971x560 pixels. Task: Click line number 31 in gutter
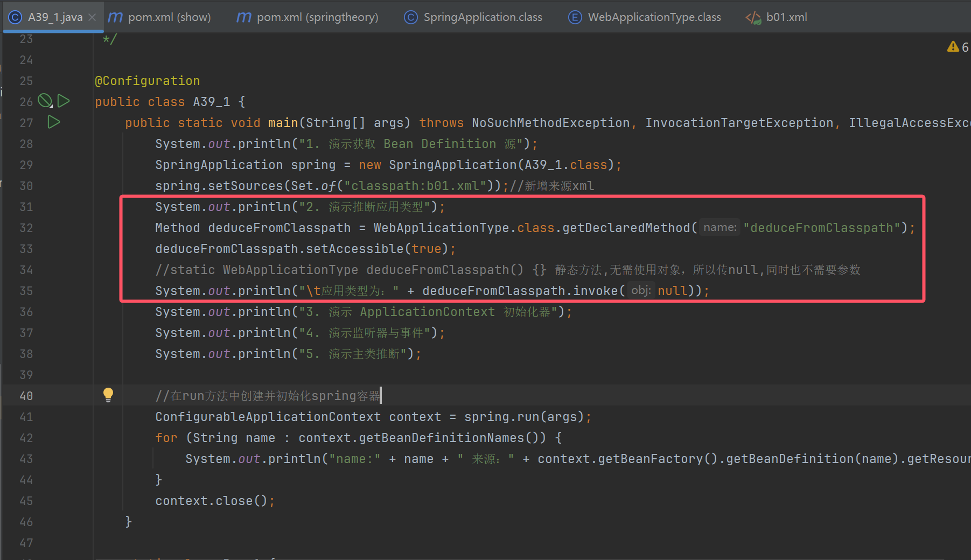26,207
